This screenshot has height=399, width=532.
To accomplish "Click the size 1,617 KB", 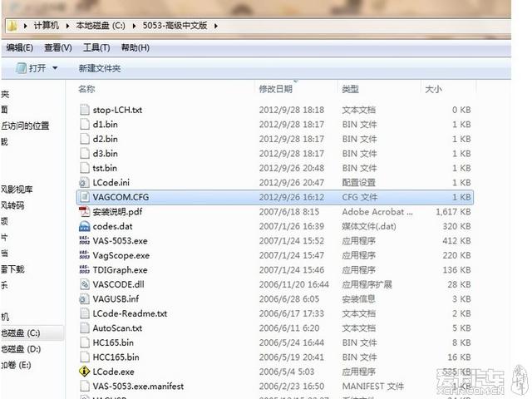I will 453,212.
